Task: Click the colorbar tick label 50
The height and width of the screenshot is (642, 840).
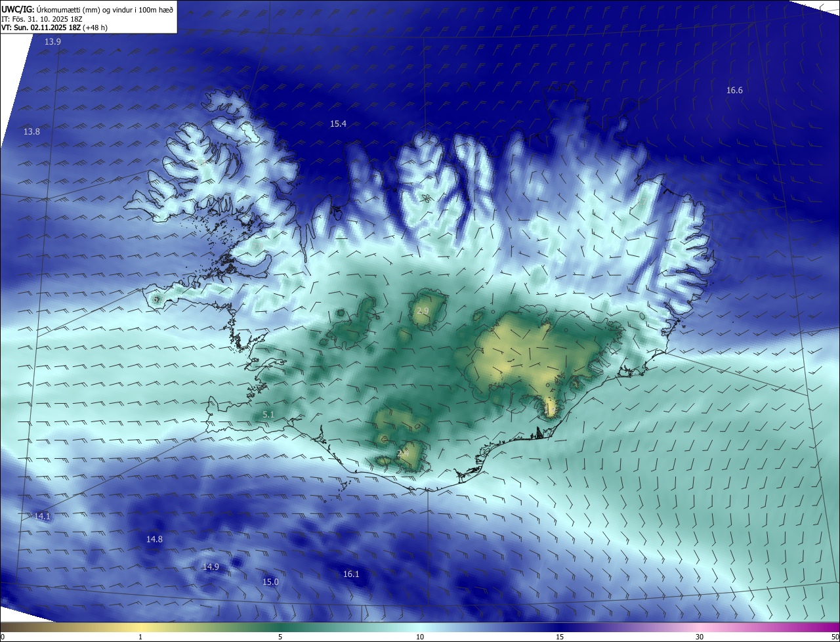Action: (835, 637)
